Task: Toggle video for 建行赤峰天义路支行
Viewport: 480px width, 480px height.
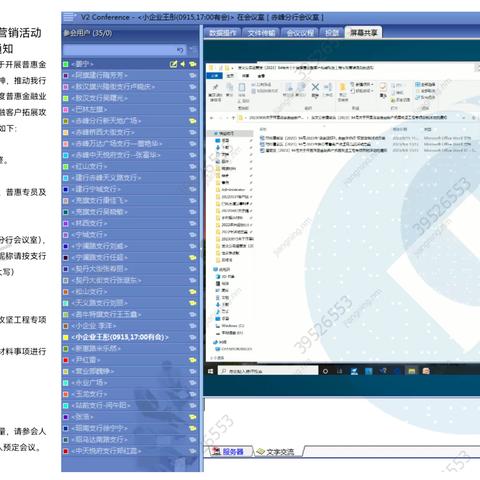Action: point(193,178)
